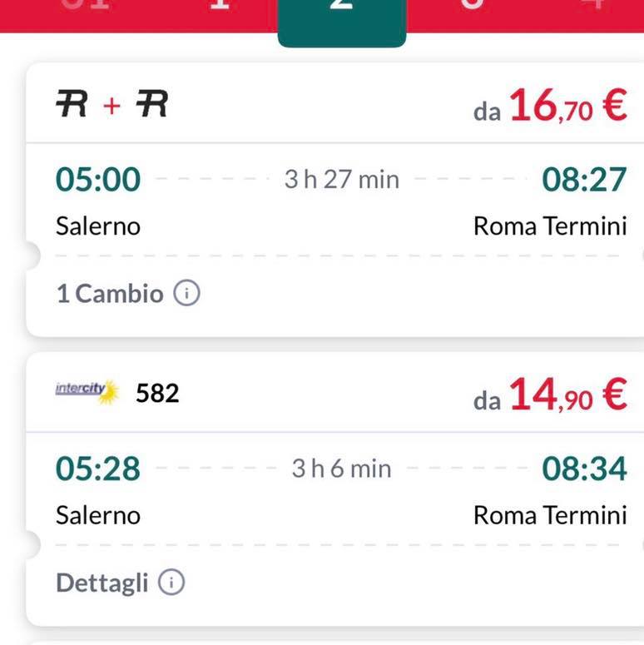Open Dettagli for Intercity 582
Image resolution: width=644 pixels, height=645 pixels.
(102, 583)
